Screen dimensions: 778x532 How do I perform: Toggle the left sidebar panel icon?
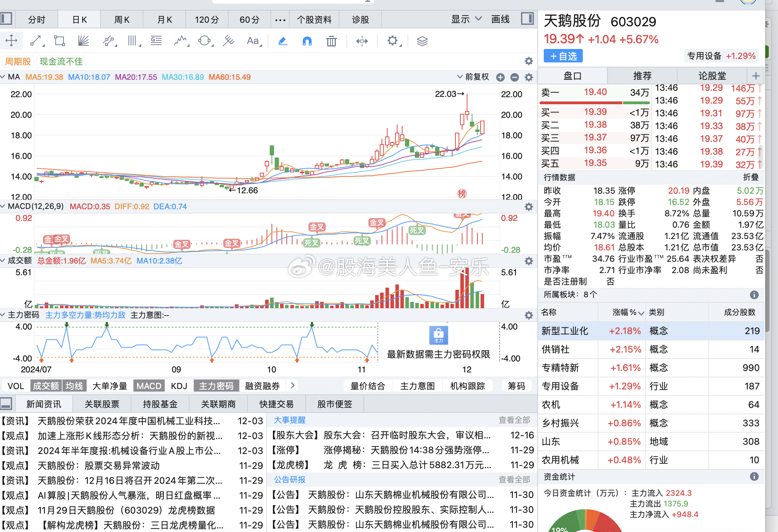point(5,18)
